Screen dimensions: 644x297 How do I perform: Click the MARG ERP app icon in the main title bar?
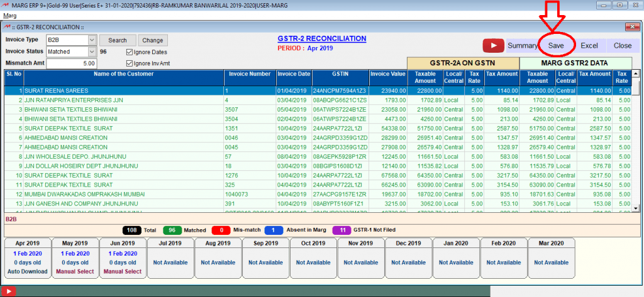[5, 5]
